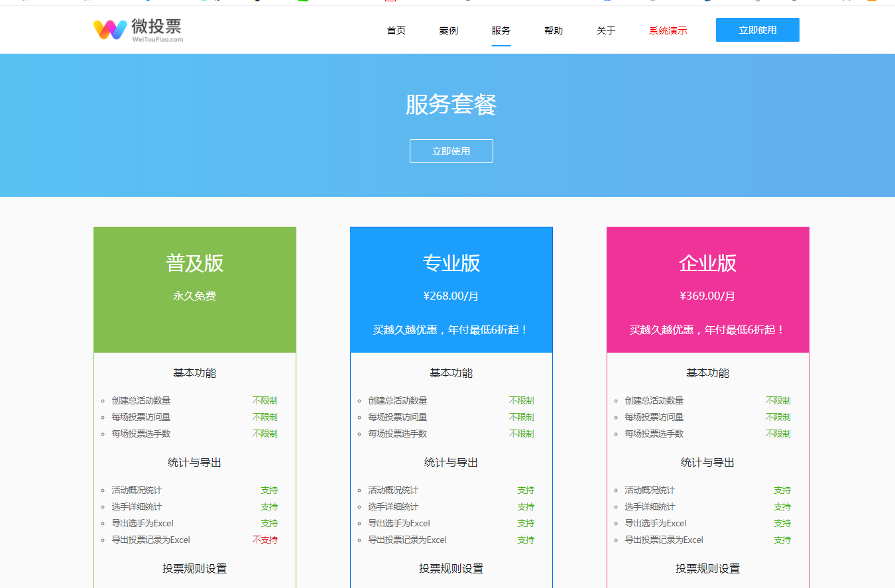
Task: Click the red 不支持 label in 普及版
Action: coord(265,540)
